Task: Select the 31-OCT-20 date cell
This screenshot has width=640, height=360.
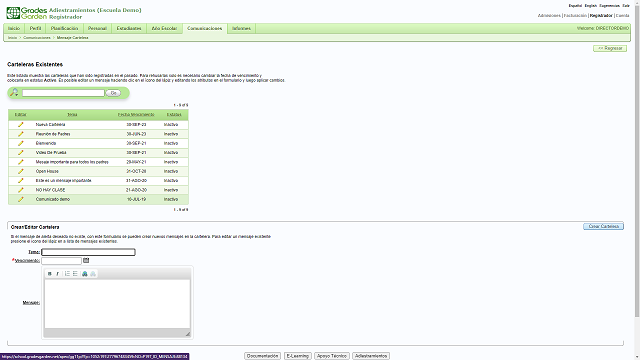Action: pyautogui.click(x=136, y=171)
